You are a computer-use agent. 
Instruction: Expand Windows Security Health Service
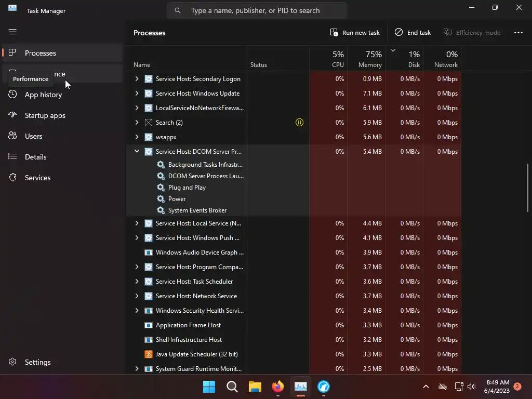(x=137, y=311)
